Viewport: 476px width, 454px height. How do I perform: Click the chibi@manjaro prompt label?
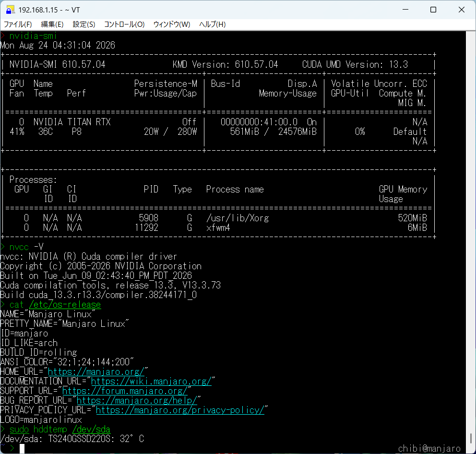click(429, 449)
